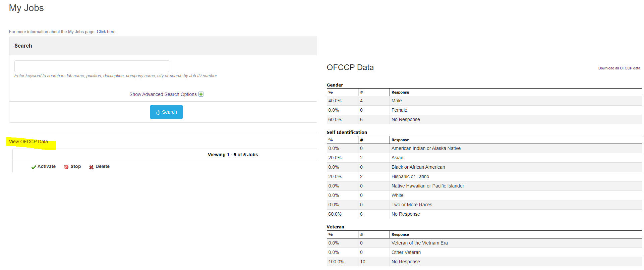Click the green checkmark Activate icon

34,167
